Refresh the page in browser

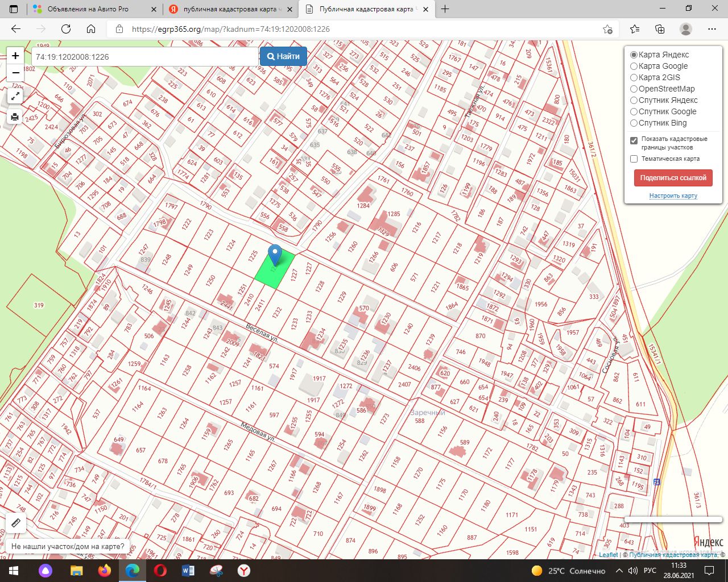66,29
